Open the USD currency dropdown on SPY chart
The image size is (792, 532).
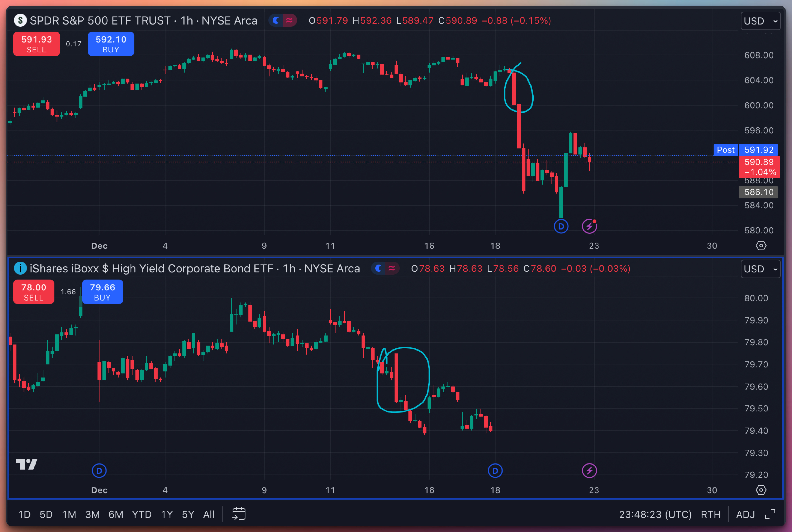[x=760, y=21]
